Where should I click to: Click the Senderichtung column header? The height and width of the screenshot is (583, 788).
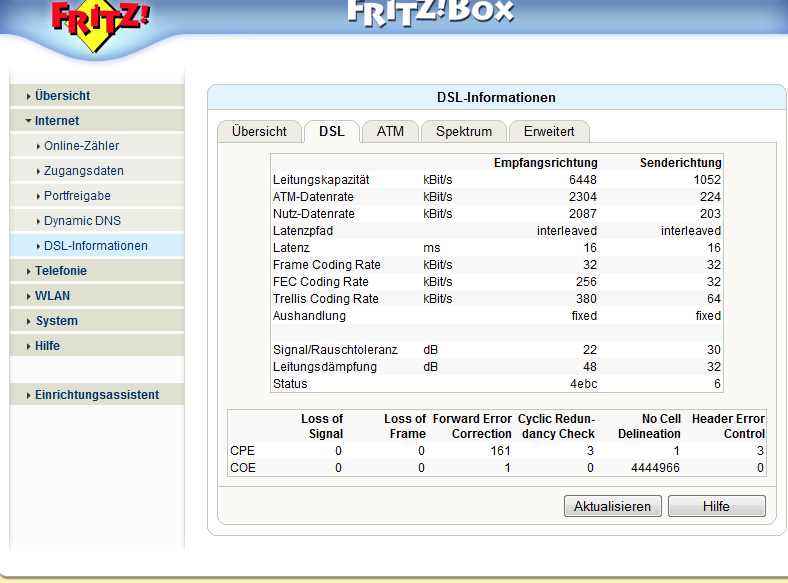point(680,163)
